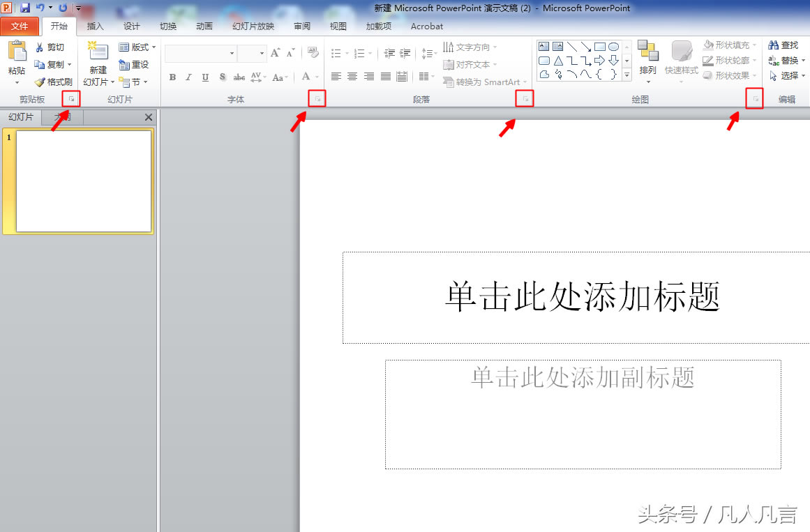Screen dimensions: 810x532
Task: Select the oval shape in the shapes gallery
Action: coord(613,47)
